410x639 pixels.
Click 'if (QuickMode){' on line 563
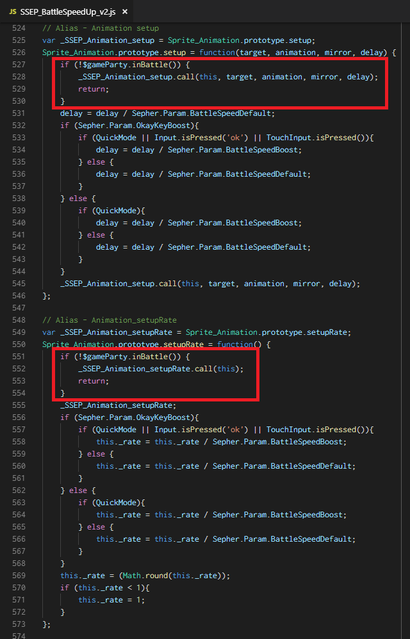click(112, 502)
